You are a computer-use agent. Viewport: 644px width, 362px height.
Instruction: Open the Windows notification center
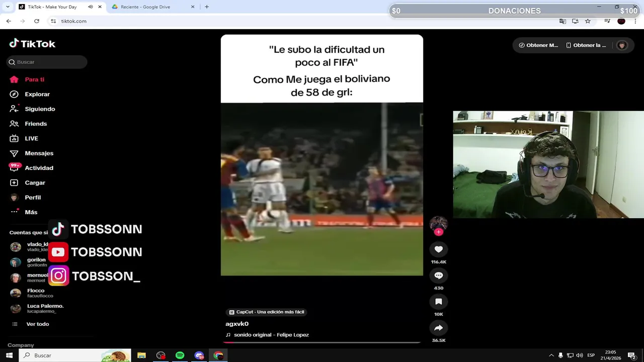(631, 355)
